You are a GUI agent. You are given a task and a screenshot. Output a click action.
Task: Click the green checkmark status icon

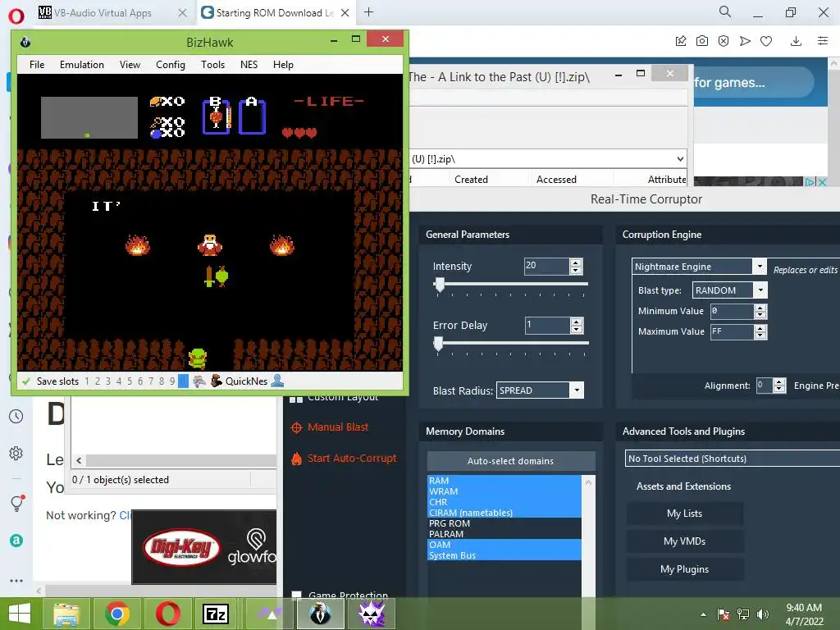coord(25,381)
